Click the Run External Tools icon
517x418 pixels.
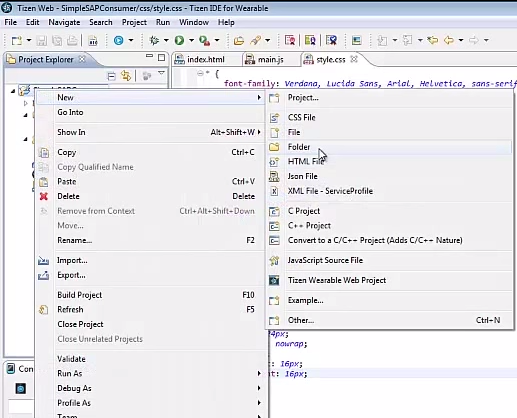pyautogui.click(x=204, y=41)
